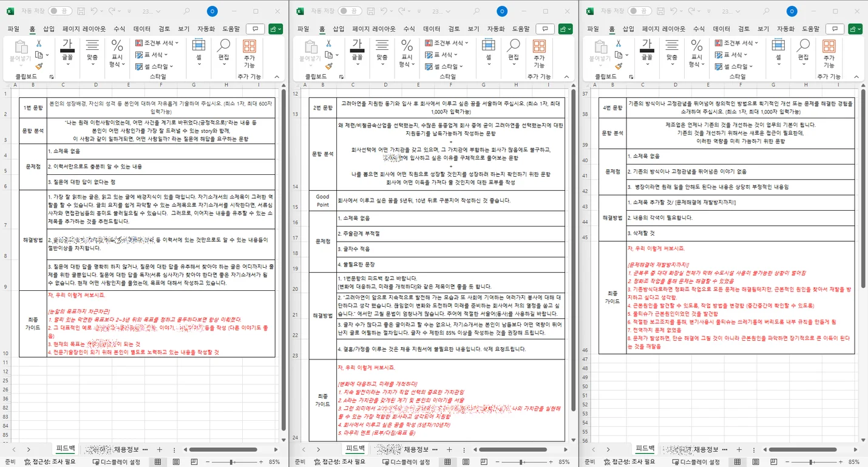Open the 클립보드 dialog launcher in the middle window

click(341, 77)
